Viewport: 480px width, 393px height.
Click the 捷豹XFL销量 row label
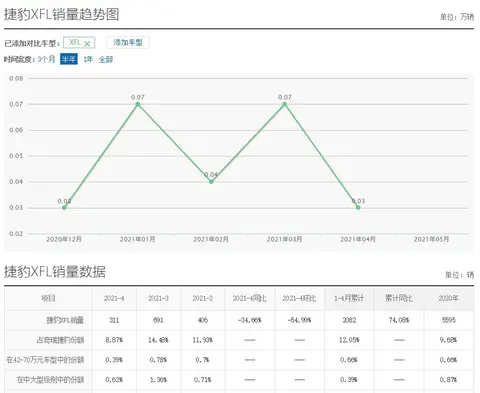[65, 320]
